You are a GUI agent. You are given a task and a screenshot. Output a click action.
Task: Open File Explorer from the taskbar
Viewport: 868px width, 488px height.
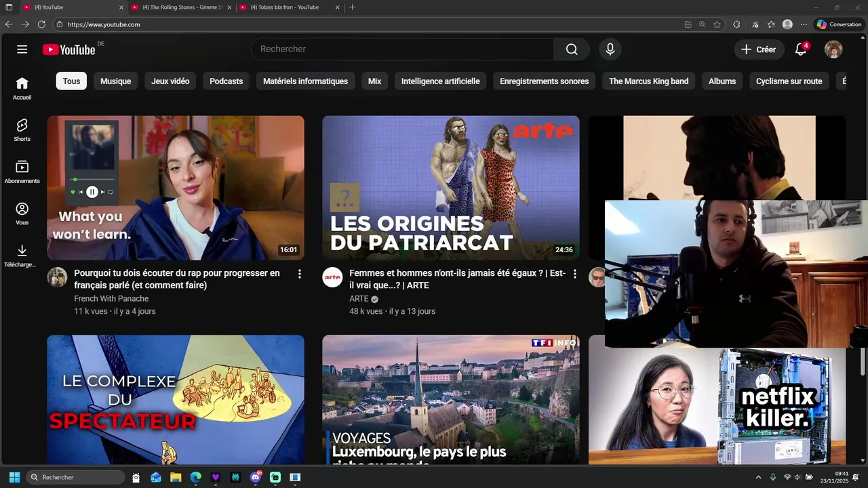(x=176, y=477)
